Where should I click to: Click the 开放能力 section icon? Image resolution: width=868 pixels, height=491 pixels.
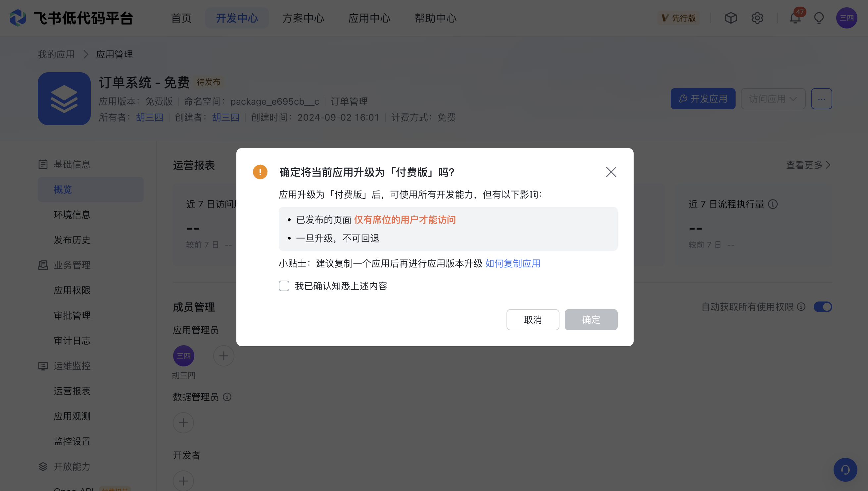pyautogui.click(x=43, y=466)
